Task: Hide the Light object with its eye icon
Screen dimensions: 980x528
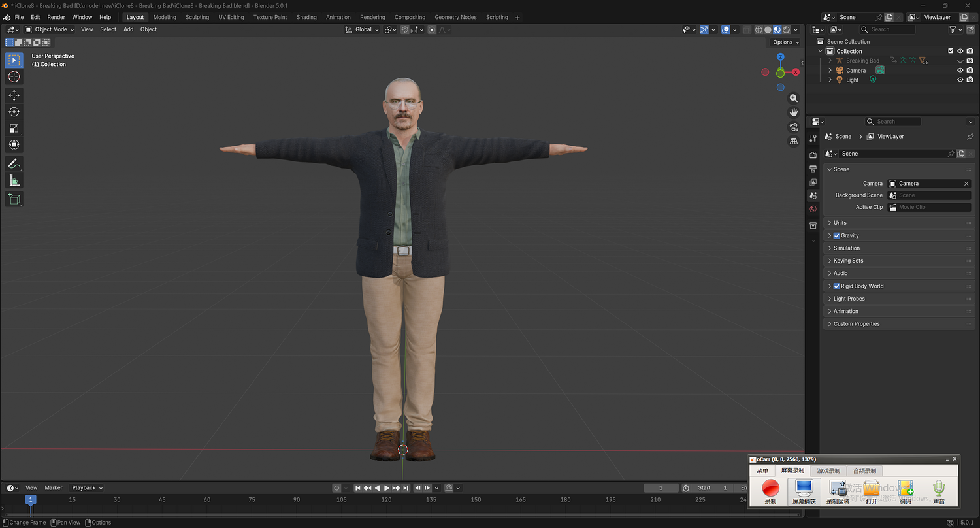Action: click(x=960, y=80)
